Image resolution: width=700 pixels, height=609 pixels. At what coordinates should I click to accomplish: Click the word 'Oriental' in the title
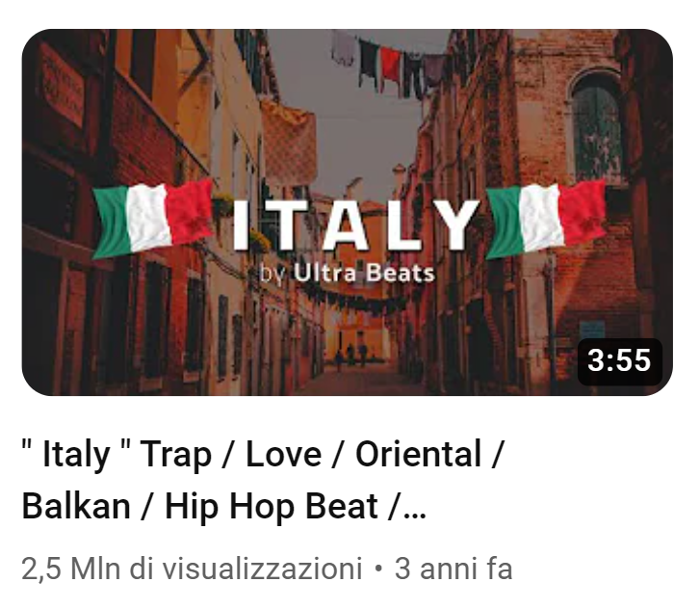pos(418,455)
